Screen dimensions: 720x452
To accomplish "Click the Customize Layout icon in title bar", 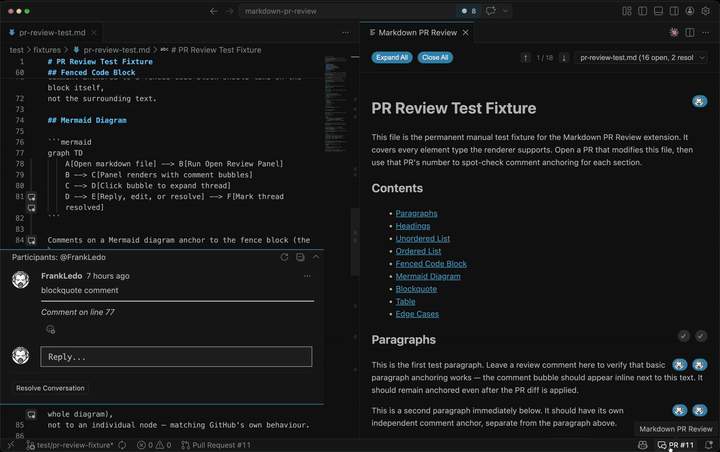I will (x=627, y=11).
